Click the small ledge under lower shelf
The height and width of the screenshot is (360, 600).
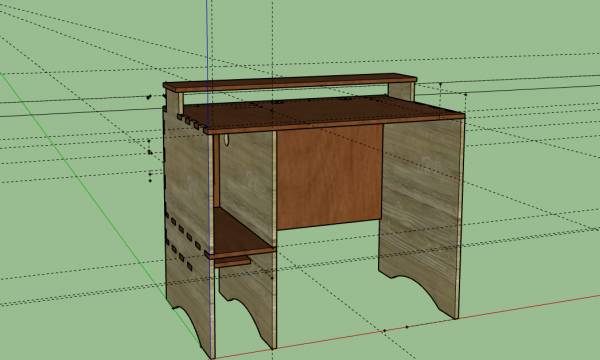[x=233, y=262]
